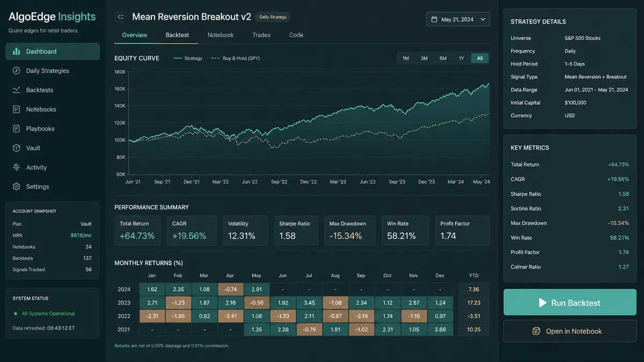The height and width of the screenshot is (362, 644).
Task: Select the All chart range
Action: 480,58
